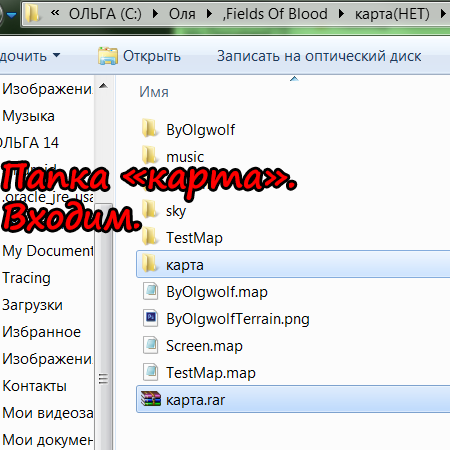Image resolution: width=450 pixels, height=450 pixels.
Task: Click the Открыть toolbar icon
Action: point(108,56)
